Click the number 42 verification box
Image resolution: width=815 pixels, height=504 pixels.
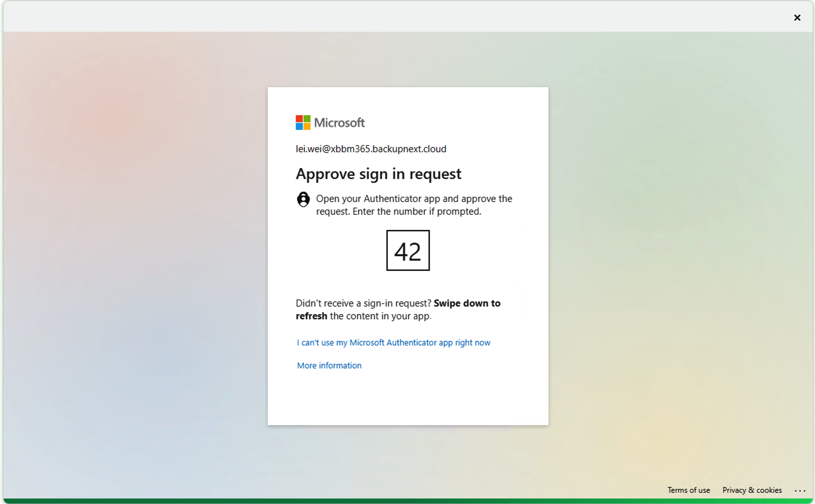(407, 251)
